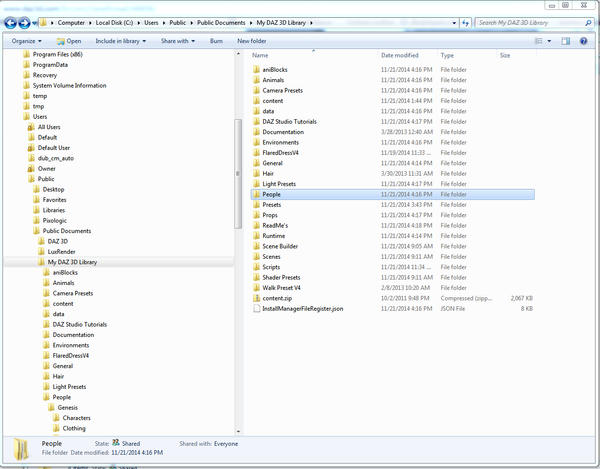600x469 pixels.
Task: Click the Genesis folder icon in tree
Action: pyautogui.click(x=51, y=407)
